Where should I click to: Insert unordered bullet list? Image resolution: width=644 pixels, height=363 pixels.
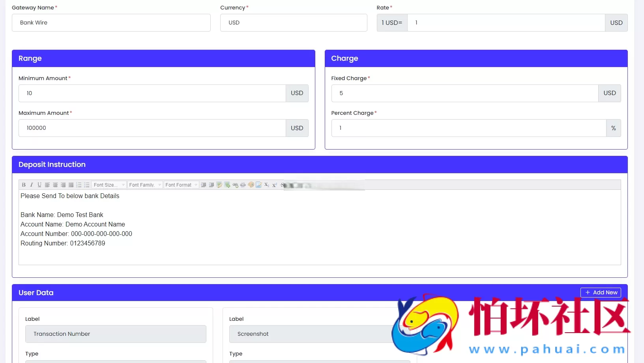[x=87, y=185]
